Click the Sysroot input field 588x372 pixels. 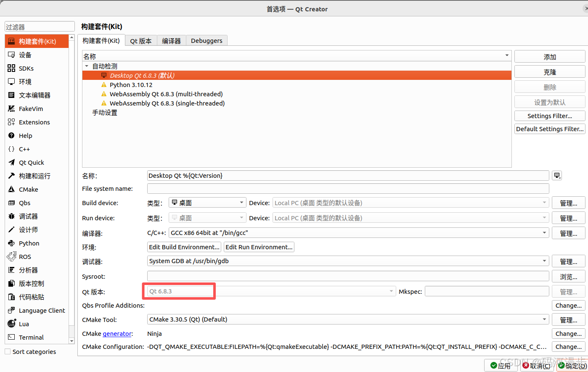pos(348,276)
